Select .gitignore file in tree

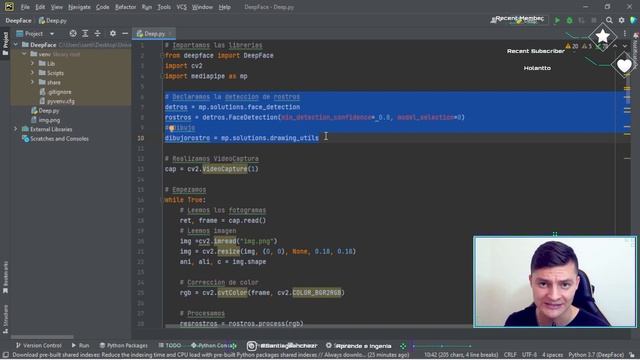point(56,92)
